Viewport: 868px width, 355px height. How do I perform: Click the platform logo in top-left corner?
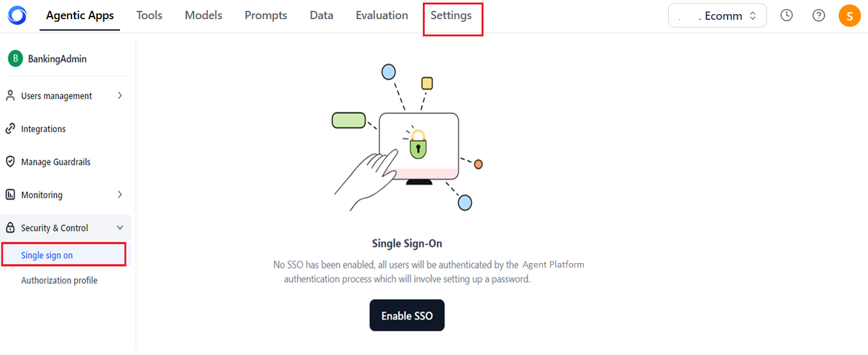click(x=17, y=16)
